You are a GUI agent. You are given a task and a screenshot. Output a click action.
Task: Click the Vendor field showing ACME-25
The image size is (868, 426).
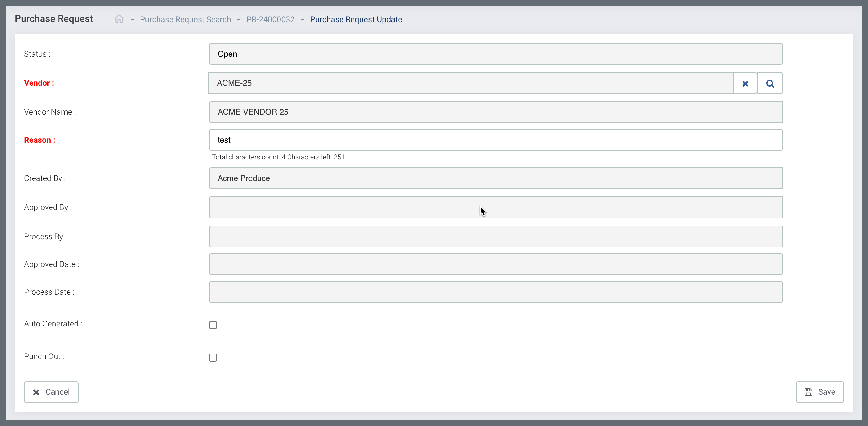pyautogui.click(x=470, y=83)
